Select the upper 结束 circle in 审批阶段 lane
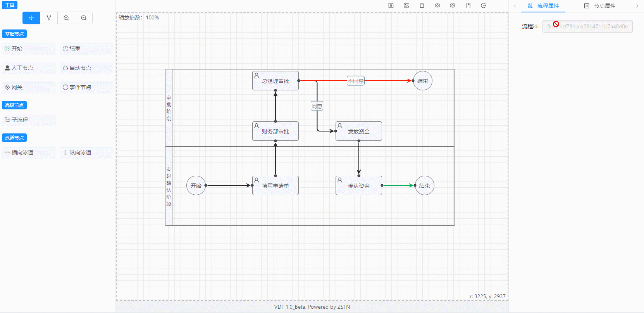Screen dimensions: 644x313 [x=423, y=81]
